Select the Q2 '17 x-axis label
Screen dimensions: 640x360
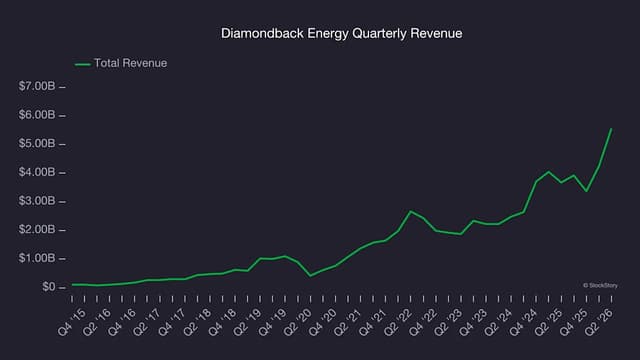tap(147, 322)
